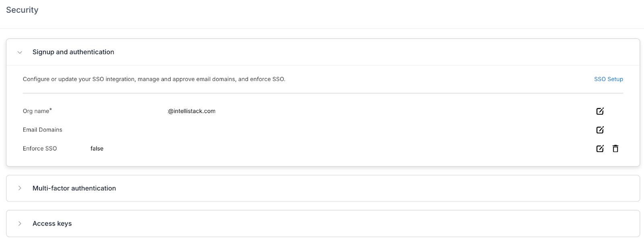Screen dimensions: 644x241
Task: Click the Enforce SSO label
Action: click(39, 148)
